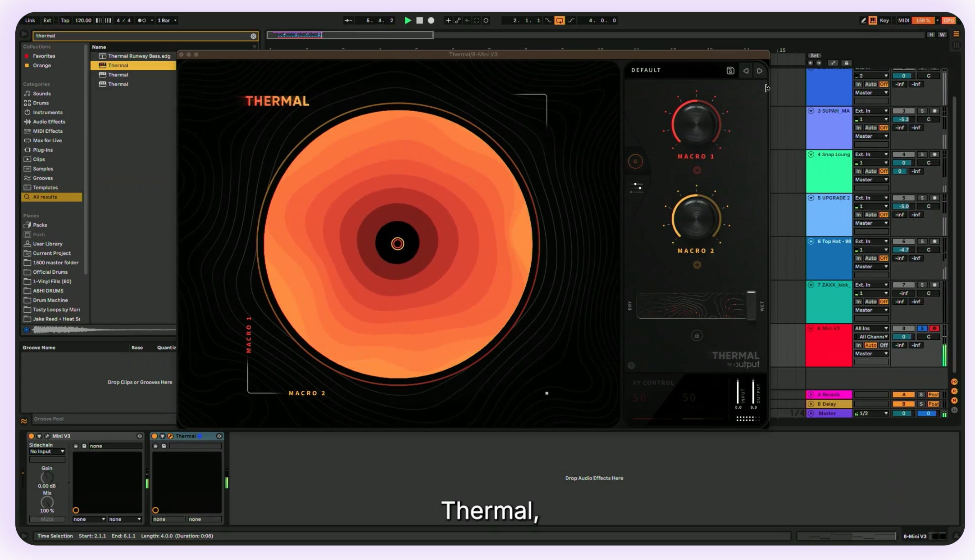Viewport: 975px width, 560px height.
Task: Toggle the Mini V3 device activator
Action: (x=31, y=436)
